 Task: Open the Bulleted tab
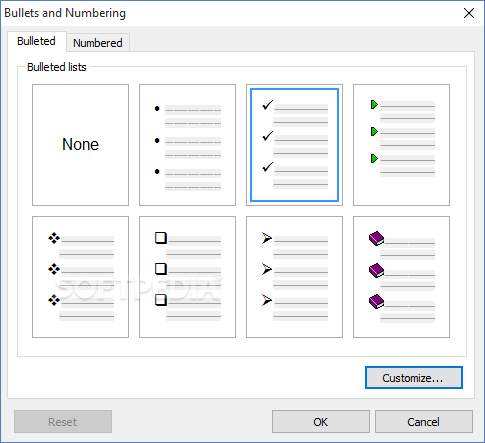tap(36, 41)
